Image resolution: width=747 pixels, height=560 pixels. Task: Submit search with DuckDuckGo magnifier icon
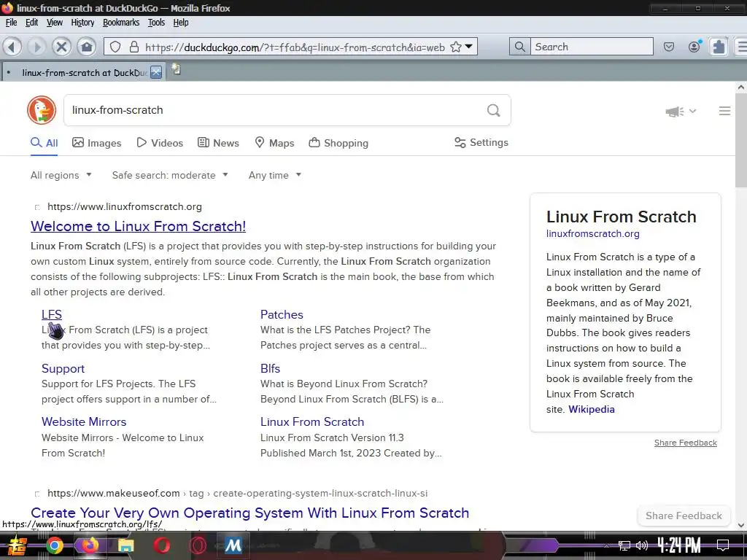tap(494, 111)
